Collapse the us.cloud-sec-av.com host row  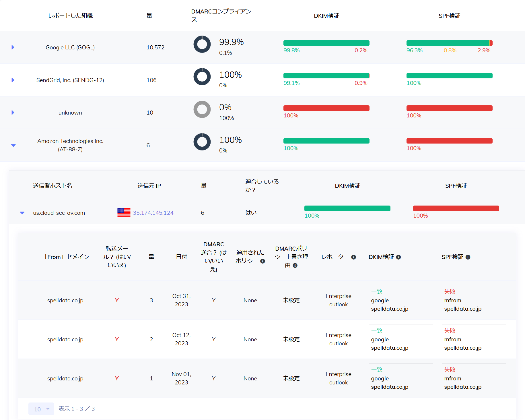[x=22, y=213]
